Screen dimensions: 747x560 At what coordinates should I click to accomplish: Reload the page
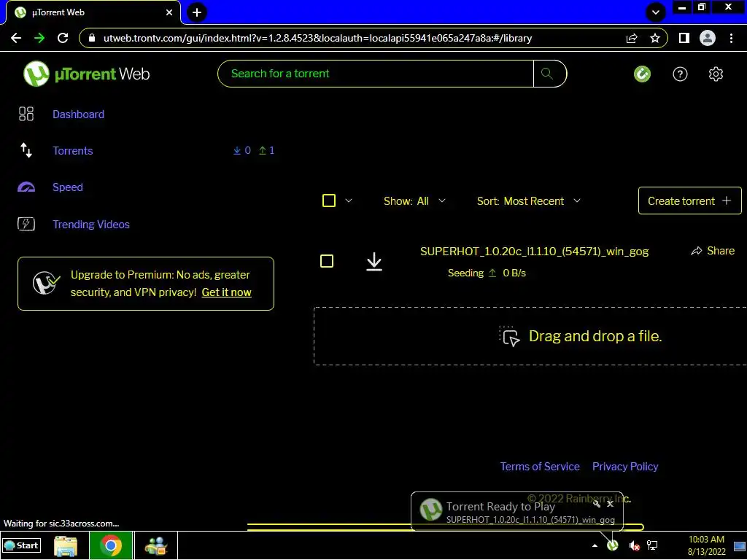click(x=63, y=38)
